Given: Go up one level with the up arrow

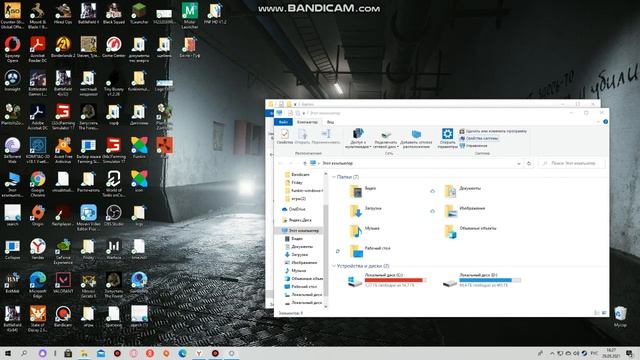Looking at the screenshot, I should point(304,163).
